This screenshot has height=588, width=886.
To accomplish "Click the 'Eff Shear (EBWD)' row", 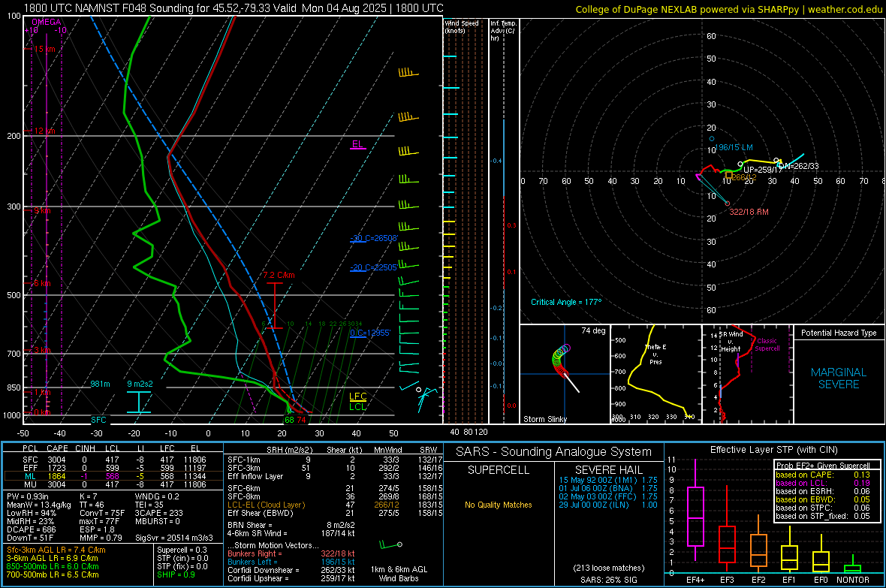I will pos(335,513).
